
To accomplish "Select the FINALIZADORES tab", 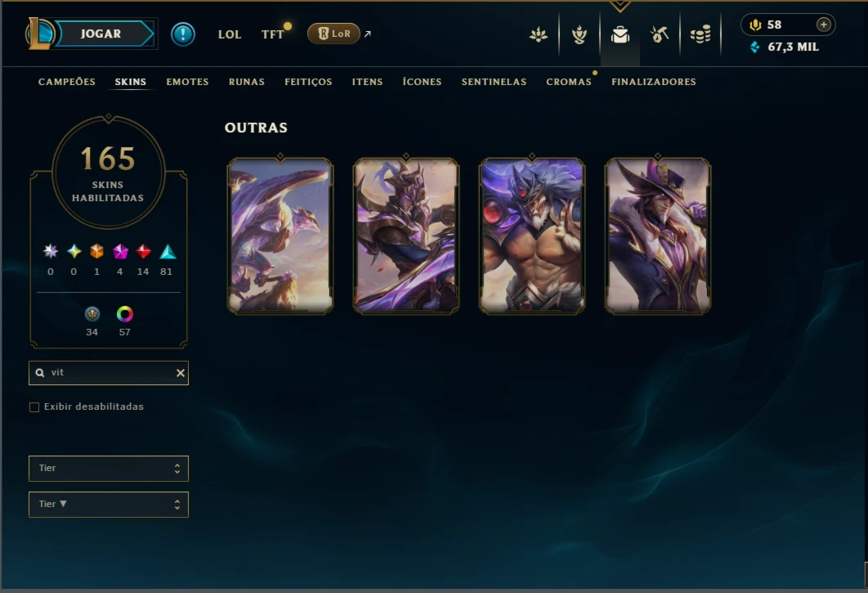I will tap(654, 82).
